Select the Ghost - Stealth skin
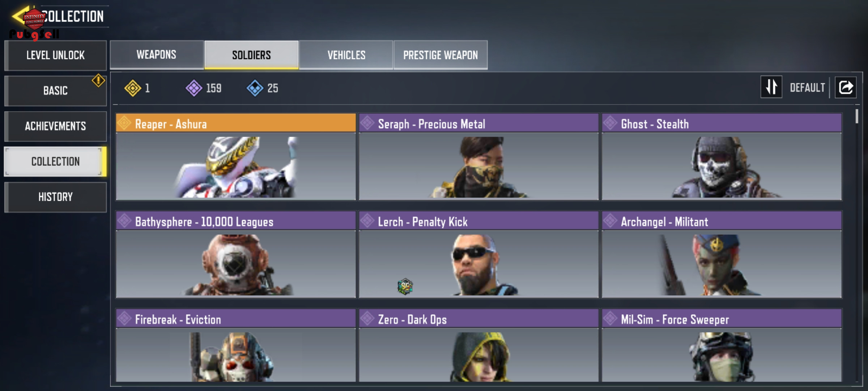 click(722, 157)
